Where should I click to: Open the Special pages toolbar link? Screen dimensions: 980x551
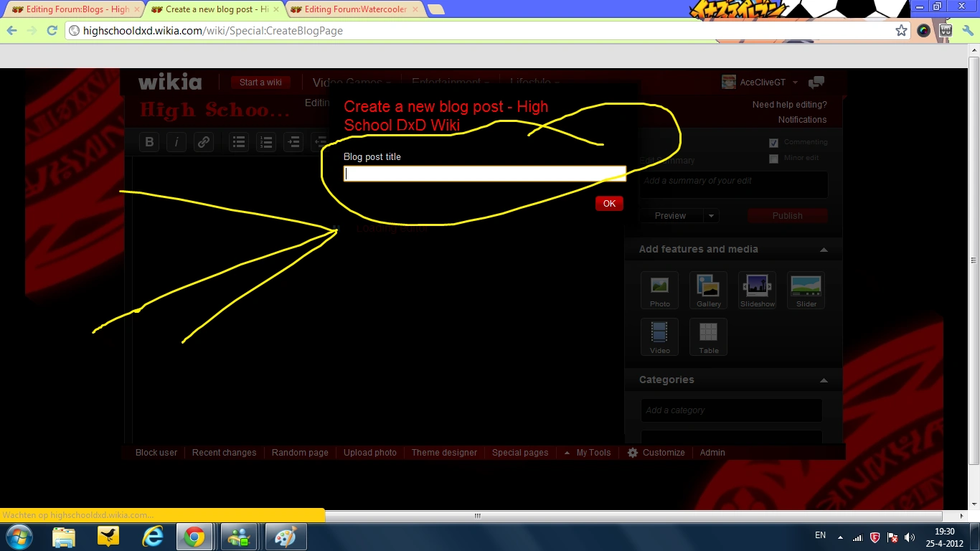click(x=520, y=453)
